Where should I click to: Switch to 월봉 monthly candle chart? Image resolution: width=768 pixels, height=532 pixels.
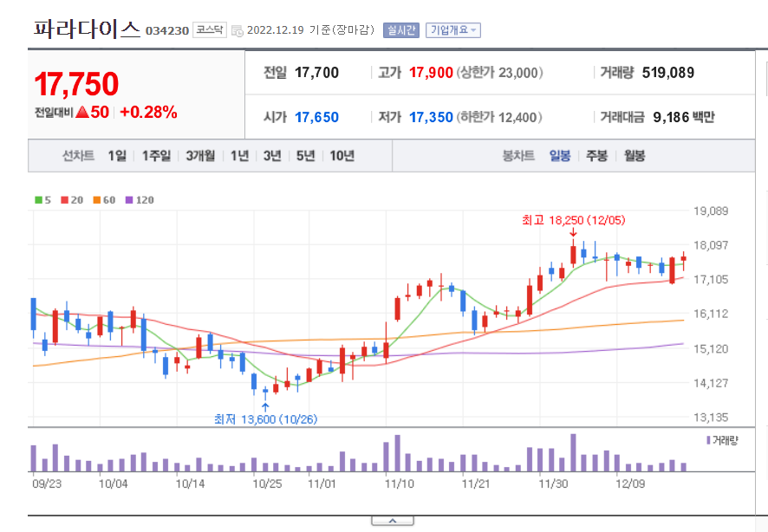(635, 156)
